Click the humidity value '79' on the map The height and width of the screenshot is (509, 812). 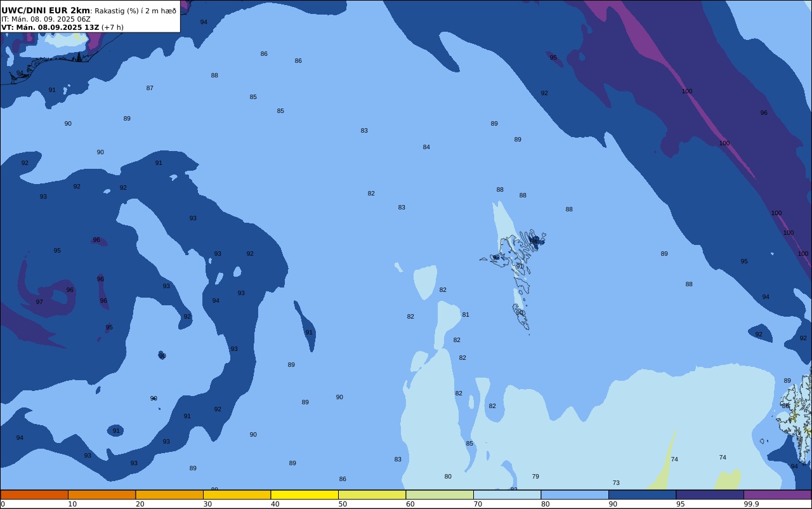(535, 477)
